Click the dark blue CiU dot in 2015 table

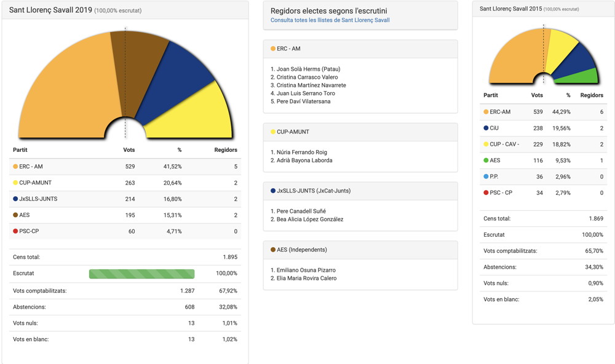486,128
